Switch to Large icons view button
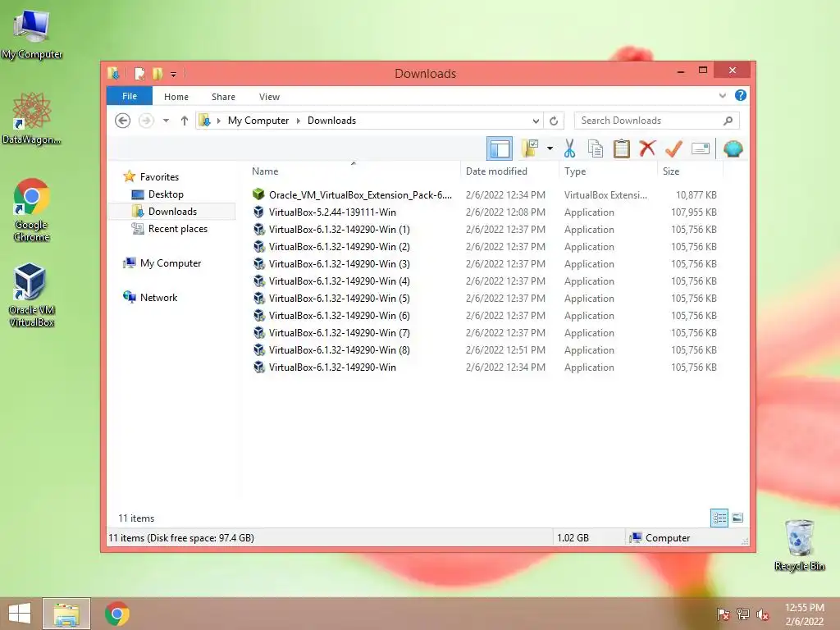The image size is (840, 630). [x=737, y=518]
